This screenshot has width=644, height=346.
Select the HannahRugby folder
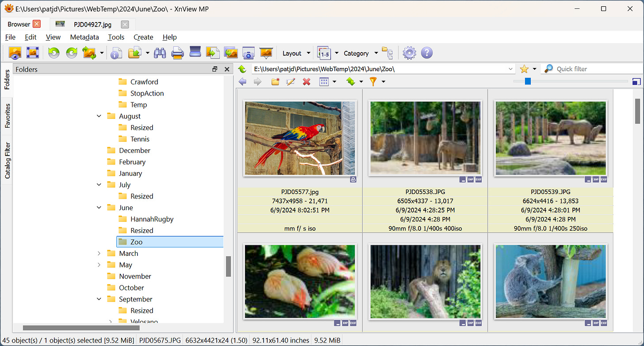click(x=152, y=219)
